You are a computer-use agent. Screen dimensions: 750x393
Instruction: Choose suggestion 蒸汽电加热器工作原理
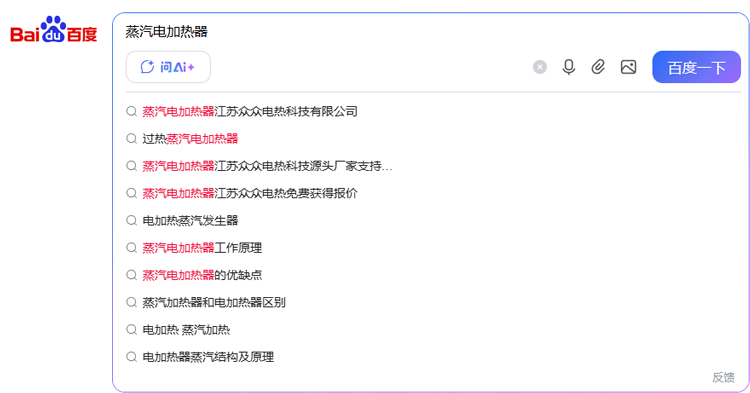202,248
